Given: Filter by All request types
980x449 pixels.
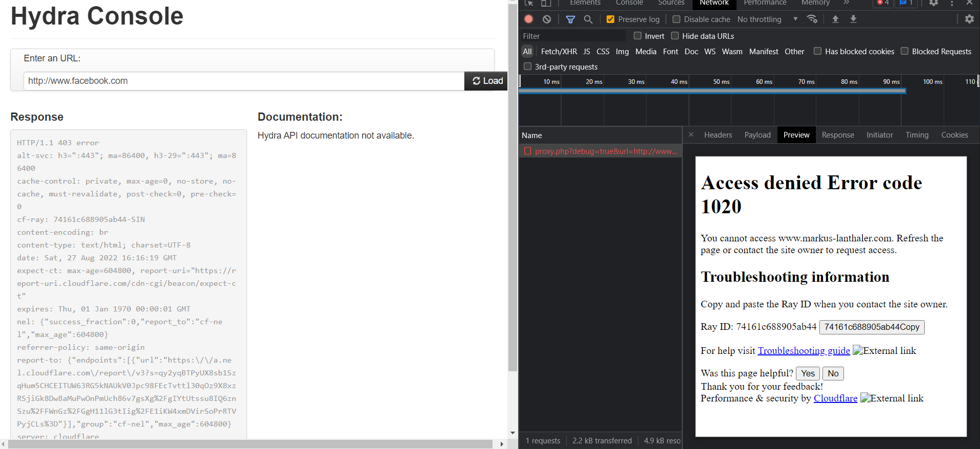Looking at the screenshot, I should point(527,52).
